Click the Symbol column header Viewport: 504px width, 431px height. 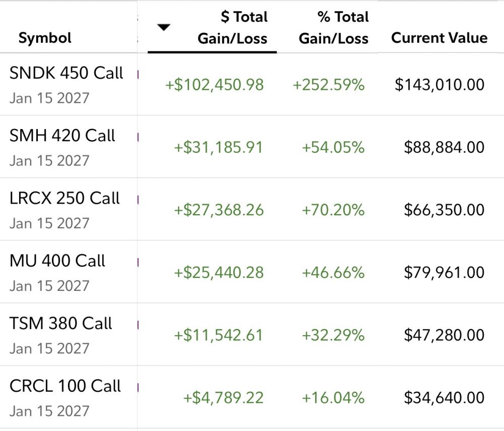coord(45,38)
